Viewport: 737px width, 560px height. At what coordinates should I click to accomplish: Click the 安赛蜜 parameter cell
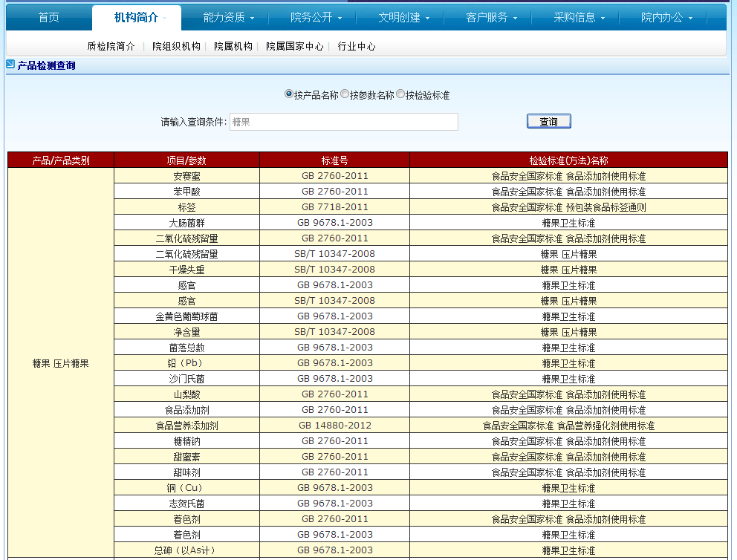point(186,176)
